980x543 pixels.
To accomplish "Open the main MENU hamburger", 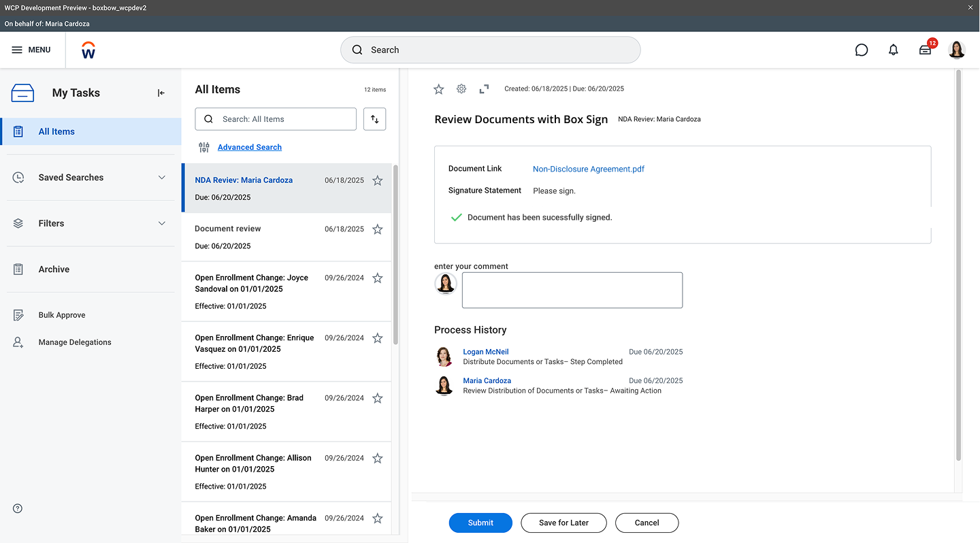I will point(31,50).
